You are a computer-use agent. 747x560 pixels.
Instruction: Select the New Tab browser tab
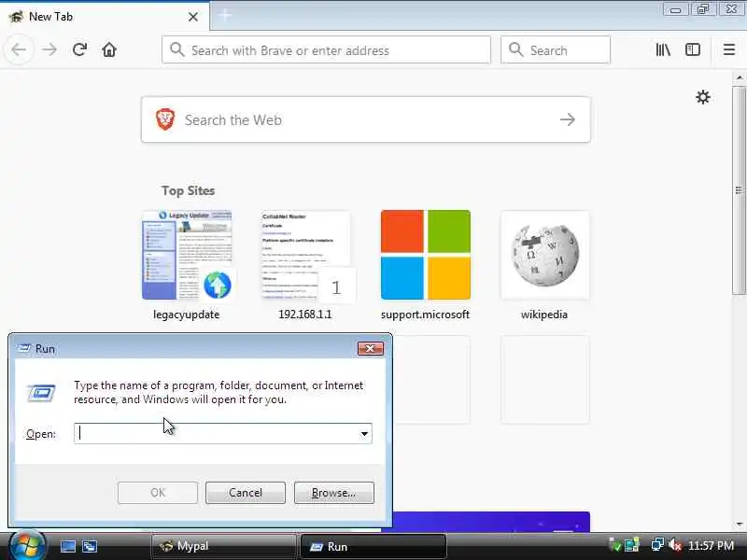(x=105, y=17)
